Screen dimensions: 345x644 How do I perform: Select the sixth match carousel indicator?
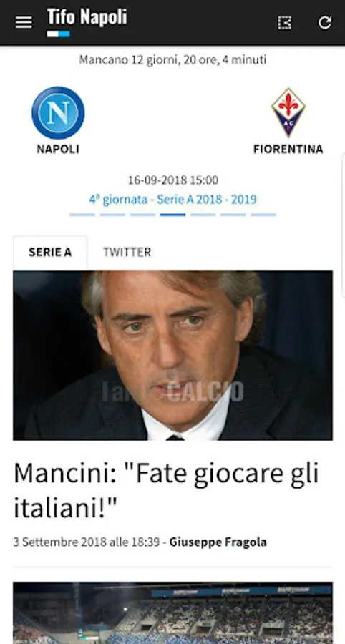[x=233, y=215]
